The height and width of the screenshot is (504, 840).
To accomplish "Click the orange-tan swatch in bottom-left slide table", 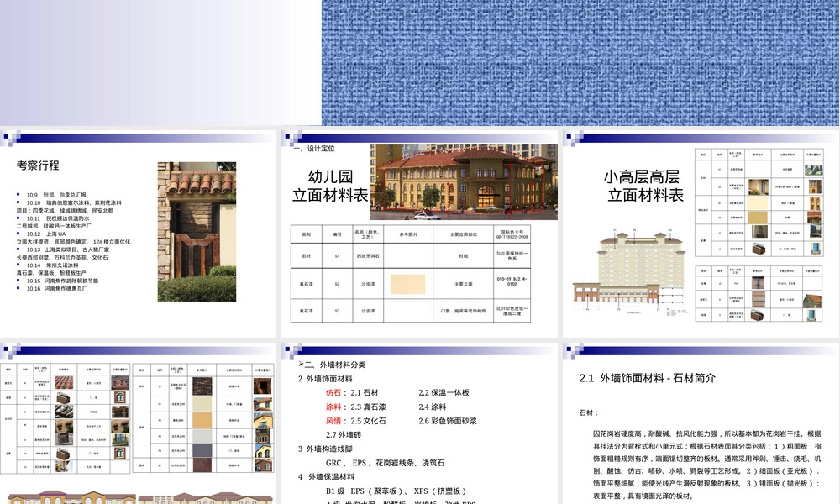I will [202, 421].
